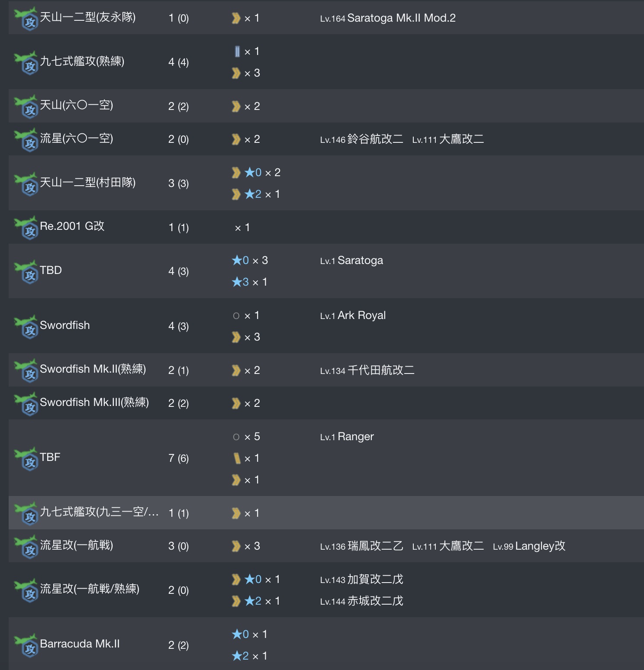Click the torpedo bomber icon beside Swordfish Mk.II(熟練)
This screenshot has height=670, width=644.
tap(26, 370)
